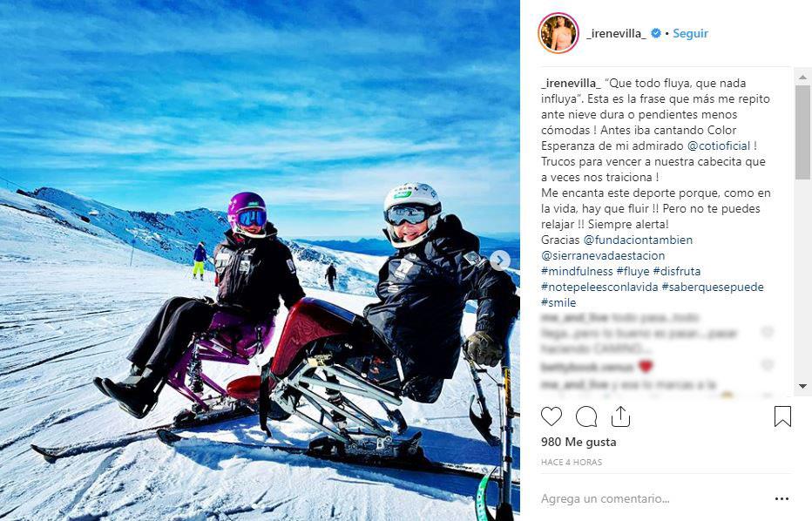Click the verified badge next to username
812x521 pixels.
tap(655, 34)
